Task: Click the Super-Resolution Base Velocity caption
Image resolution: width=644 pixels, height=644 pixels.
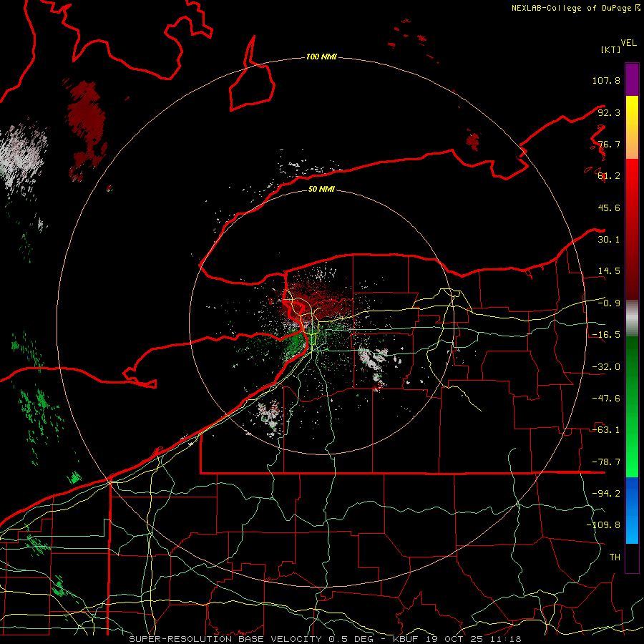Action: tap(325, 639)
